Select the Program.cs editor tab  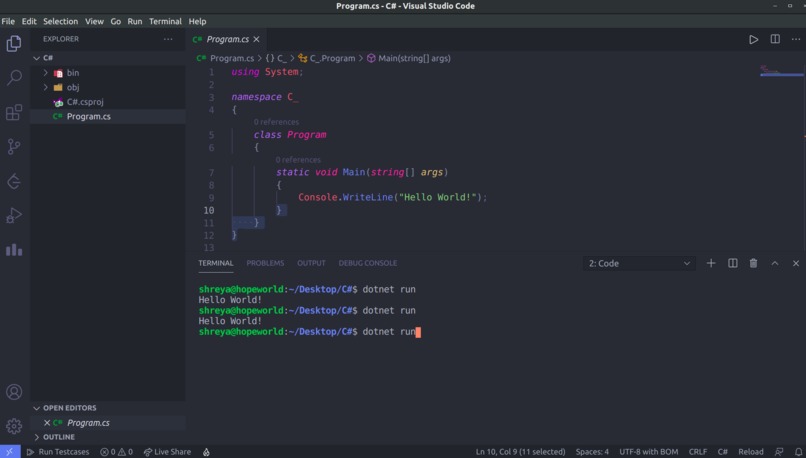coord(226,39)
